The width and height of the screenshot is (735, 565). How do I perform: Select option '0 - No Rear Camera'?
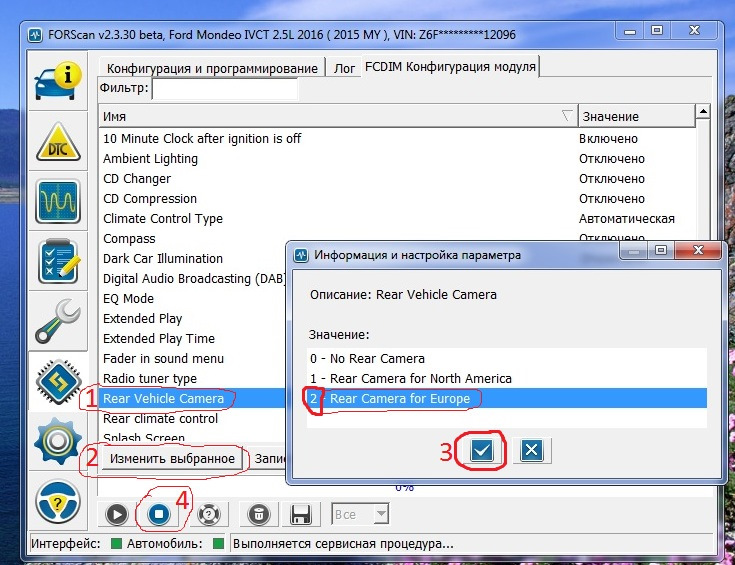point(507,359)
